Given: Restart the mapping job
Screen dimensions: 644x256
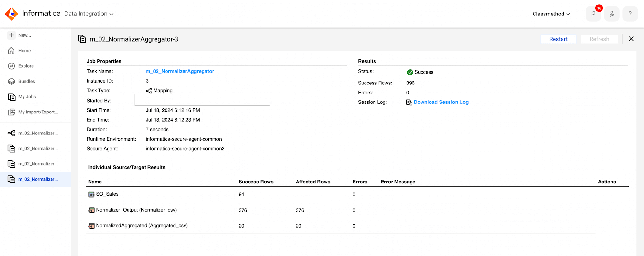Looking at the screenshot, I should click(558, 39).
